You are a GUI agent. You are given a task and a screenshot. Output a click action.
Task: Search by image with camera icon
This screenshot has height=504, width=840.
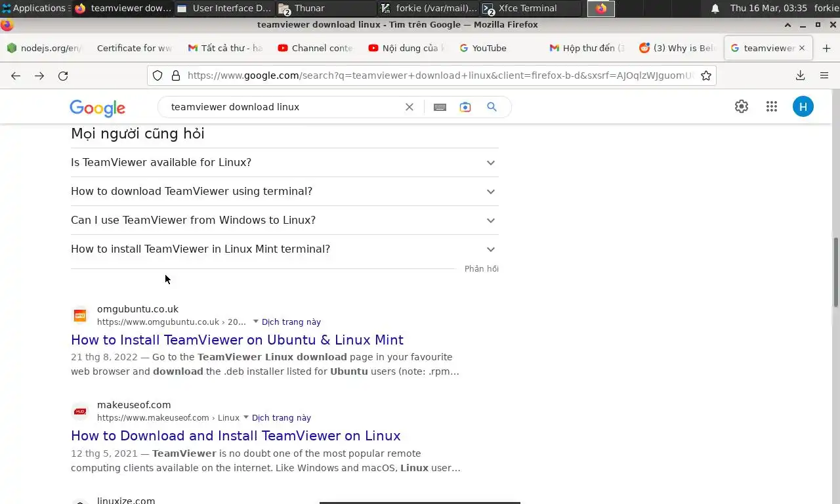click(465, 107)
